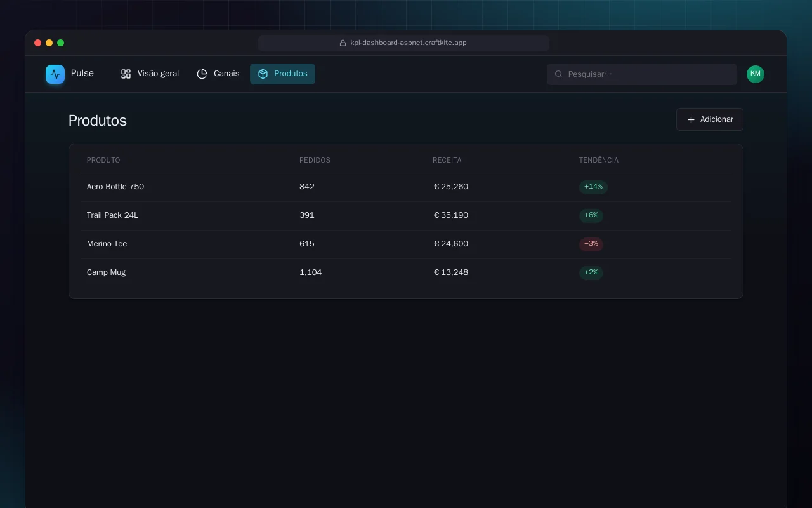
Task: Open the Merino Tee product row
Action: pos(406,244)
